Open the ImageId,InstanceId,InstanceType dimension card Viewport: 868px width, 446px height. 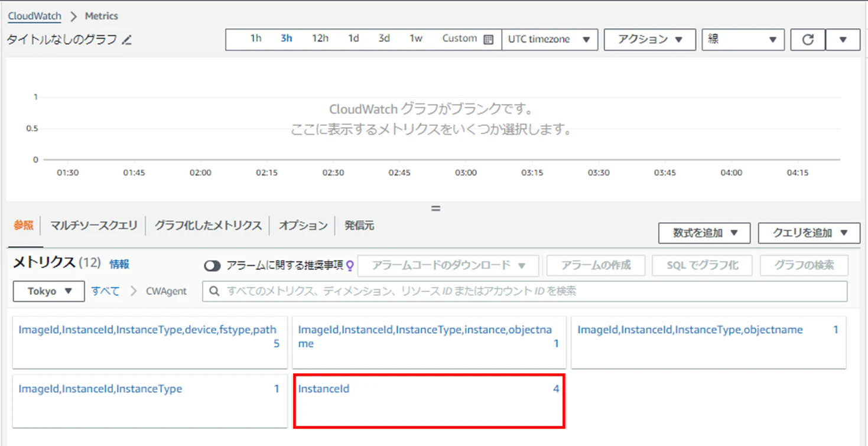pos(150,401)
